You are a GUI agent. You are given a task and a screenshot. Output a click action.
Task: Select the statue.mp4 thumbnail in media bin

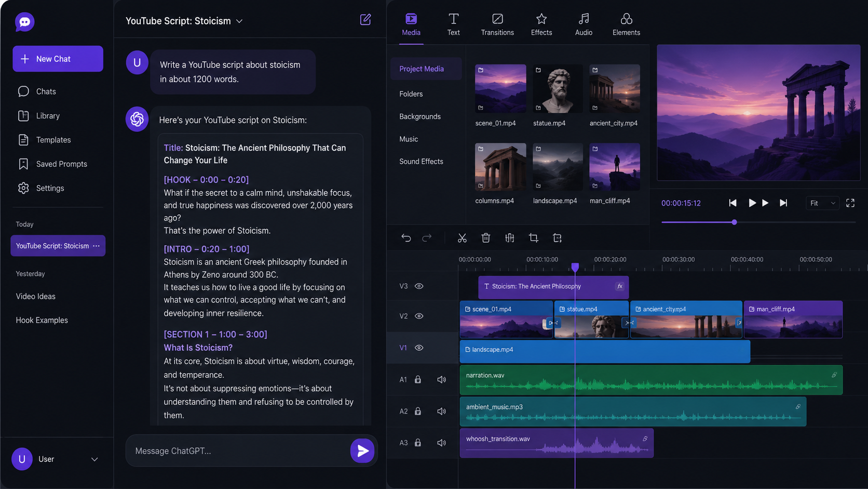coord(558,88)
